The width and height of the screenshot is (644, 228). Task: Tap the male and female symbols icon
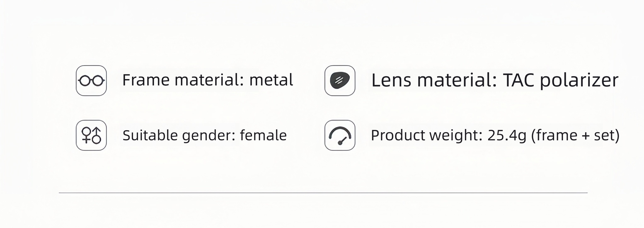(x=91, y=135)
